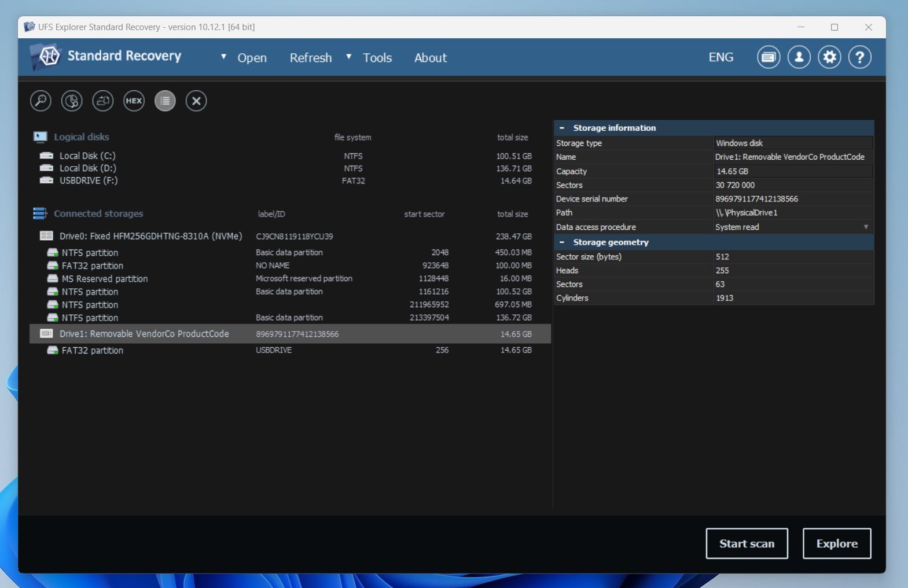908x588 pixels.
Task: Open Data access procedure dropdown
Action: [x=866, y=227]
